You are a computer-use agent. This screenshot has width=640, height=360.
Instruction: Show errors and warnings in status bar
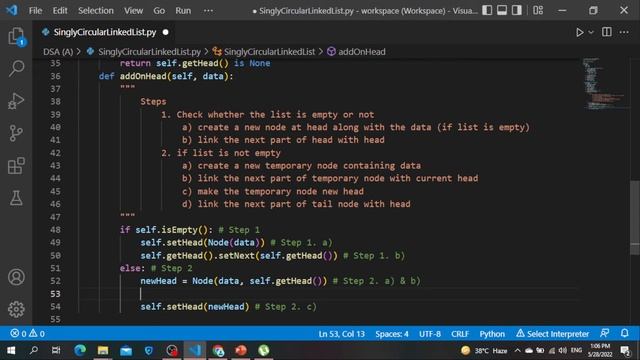coord(27,333)
